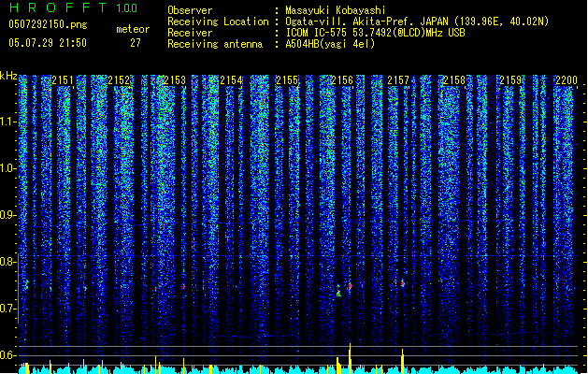Click the antenna value A504HB(yagi 4el)

tap(330, 44)
